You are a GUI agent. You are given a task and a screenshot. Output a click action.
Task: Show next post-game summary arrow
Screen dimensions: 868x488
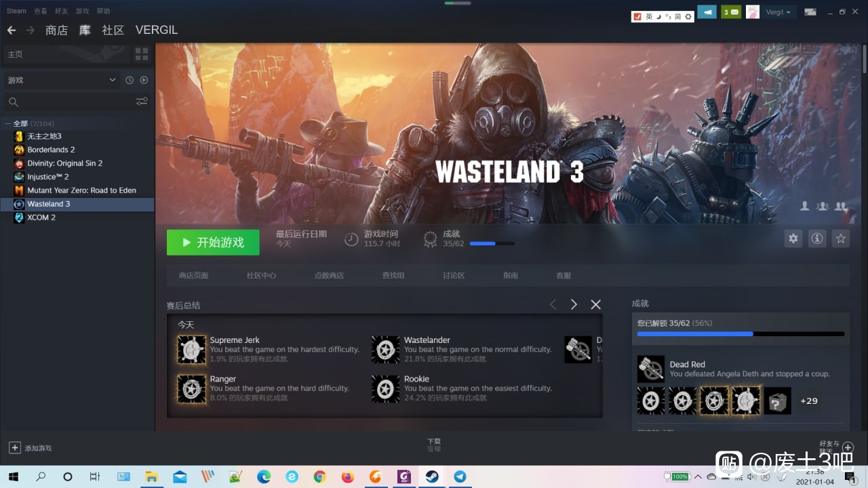pos(574,304)
